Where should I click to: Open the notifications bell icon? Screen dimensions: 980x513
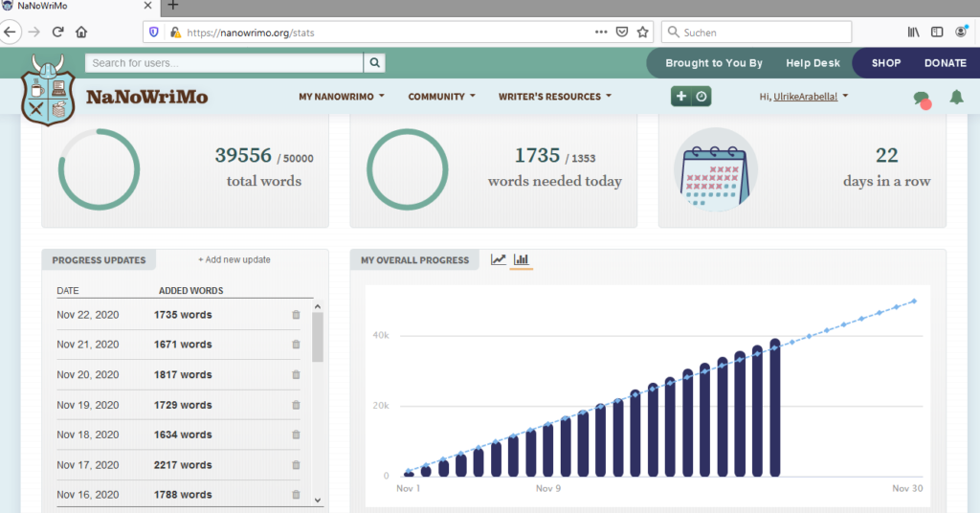[956, 97]
